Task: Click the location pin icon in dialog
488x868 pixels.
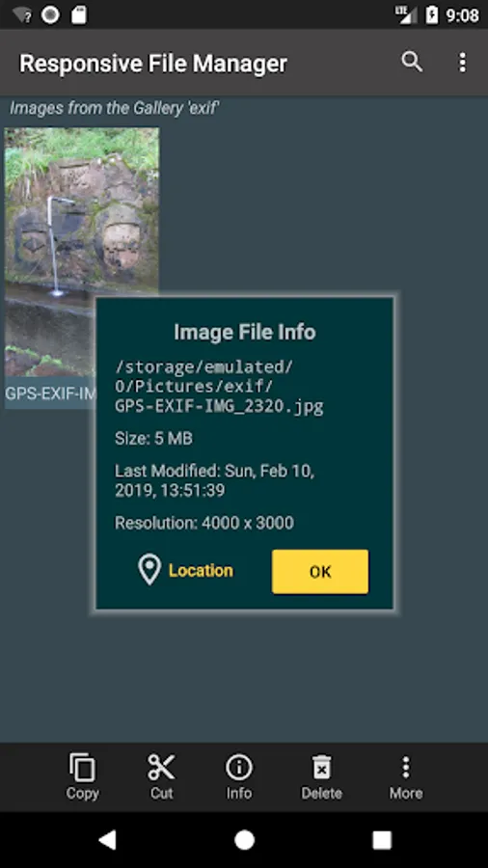Action: [149, 570]
